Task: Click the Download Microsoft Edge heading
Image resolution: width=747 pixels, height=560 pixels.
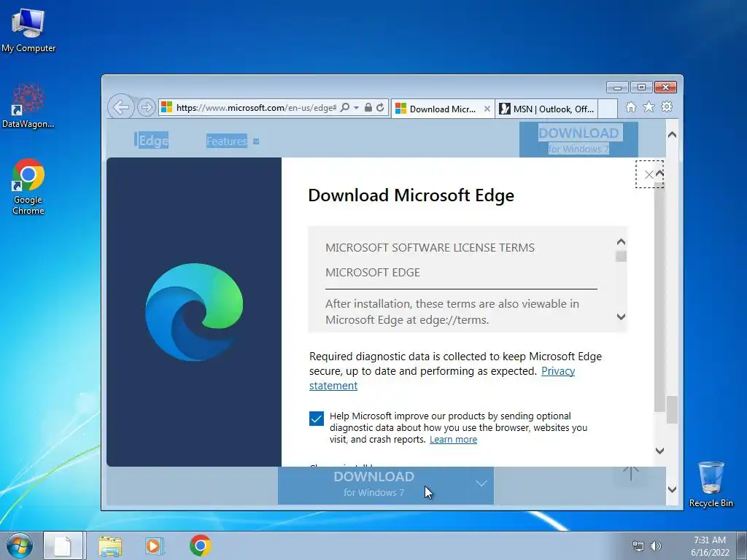Action: pyautogui.click(x=411, y=195)
